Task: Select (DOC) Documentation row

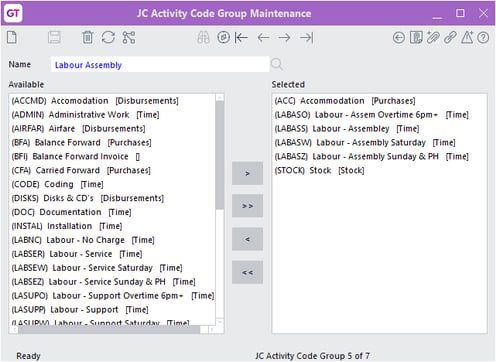Action: 113,212
